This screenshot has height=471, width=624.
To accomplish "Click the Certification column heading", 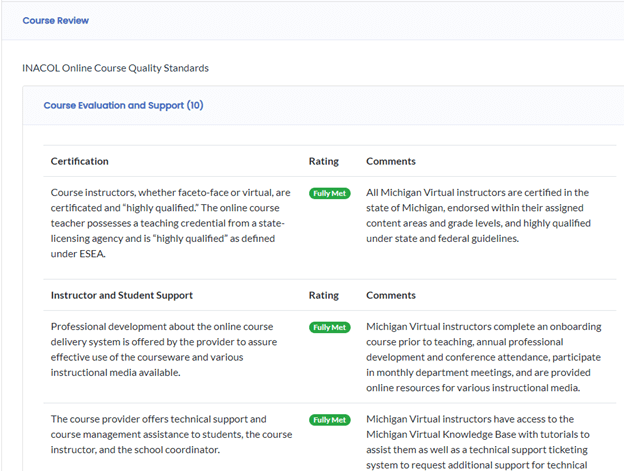I will pyautogui.click(x=80, y=161).
